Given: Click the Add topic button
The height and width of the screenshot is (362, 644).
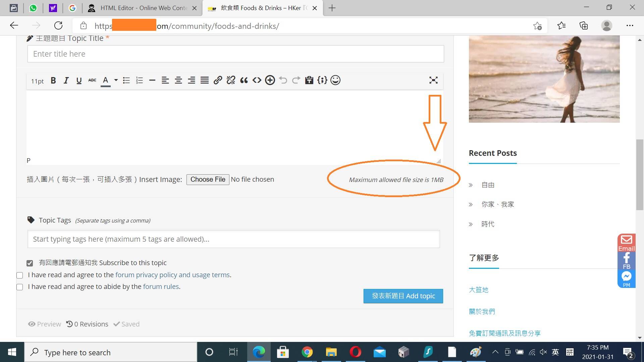Looking at the screenshot, I should [403, 296].
